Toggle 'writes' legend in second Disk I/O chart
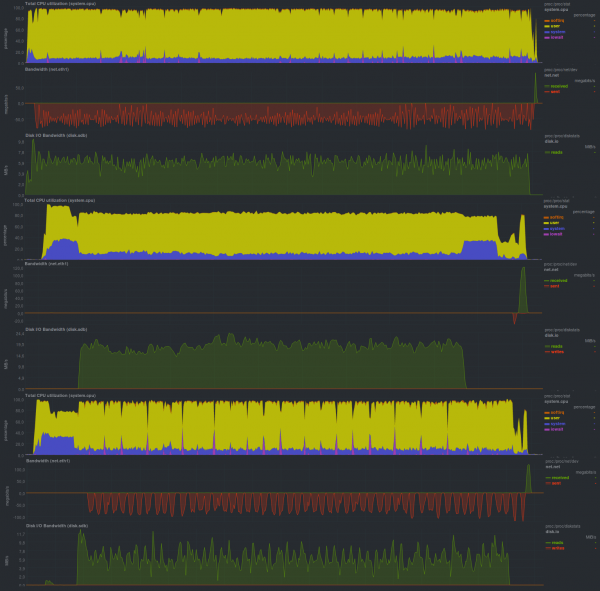Viewport: 600px width, 591px height. 555,351
